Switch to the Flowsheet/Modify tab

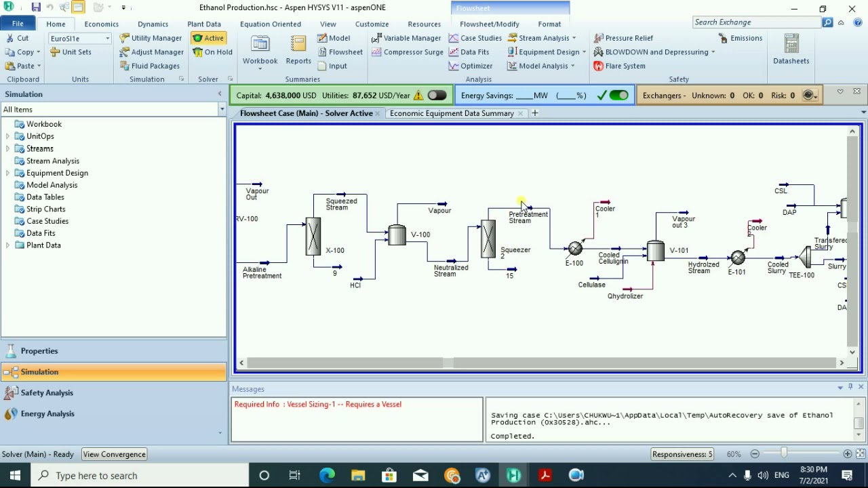[x=489, y=24]
